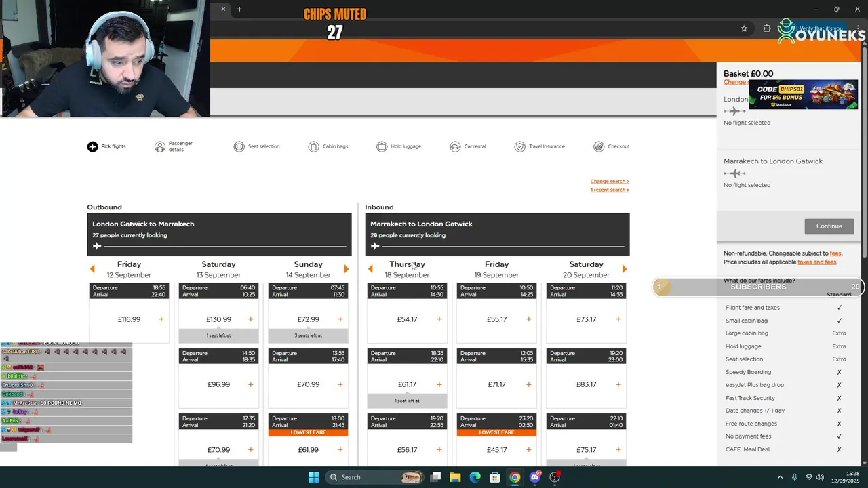Add the £73.17 Saturday inbound flight
The height and width of the screenshot is (488, 868).
(618, 319)
